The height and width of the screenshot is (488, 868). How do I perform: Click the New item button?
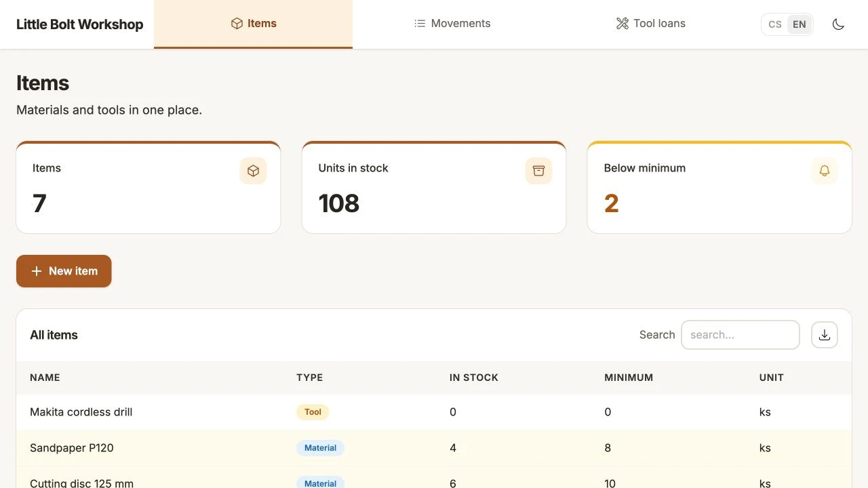tap(64, 271)
